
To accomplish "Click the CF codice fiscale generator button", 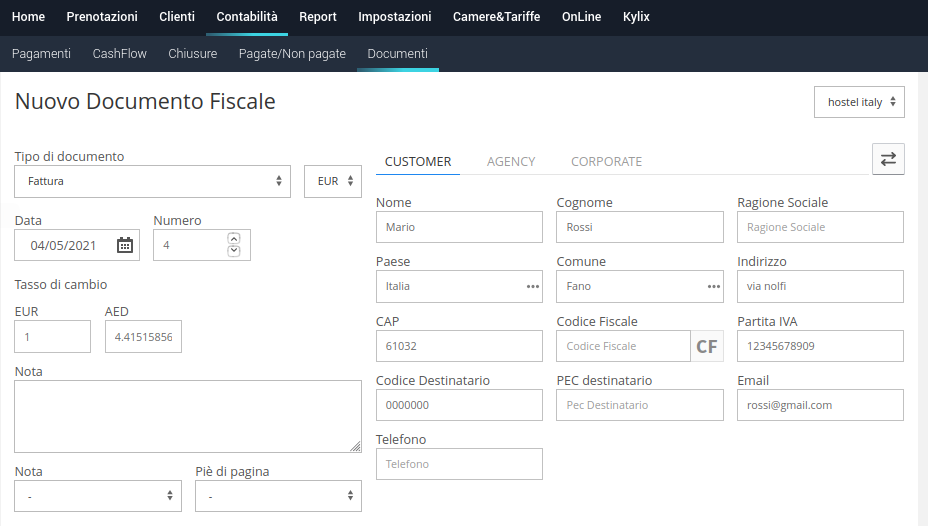I will [707, 346].
